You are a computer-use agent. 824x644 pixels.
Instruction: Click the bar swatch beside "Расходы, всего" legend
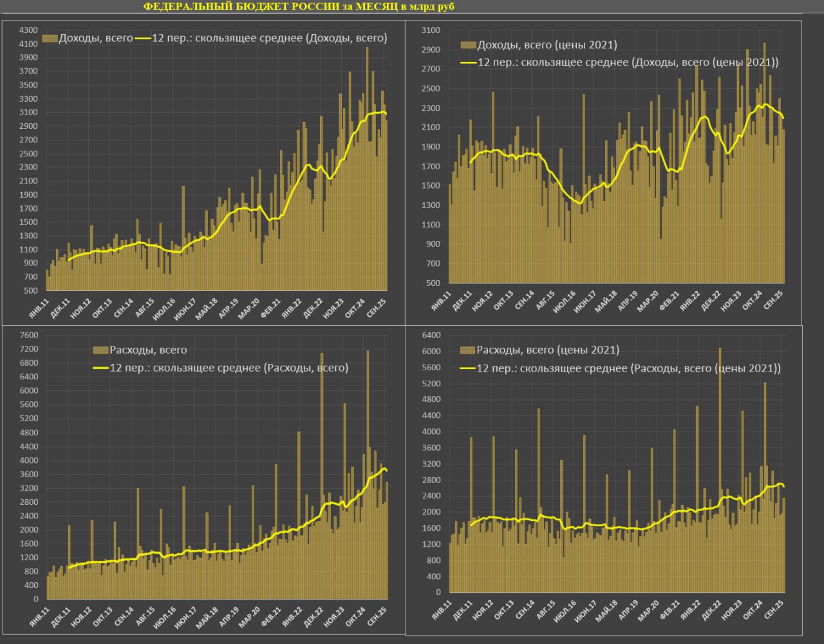coord(100,350)
